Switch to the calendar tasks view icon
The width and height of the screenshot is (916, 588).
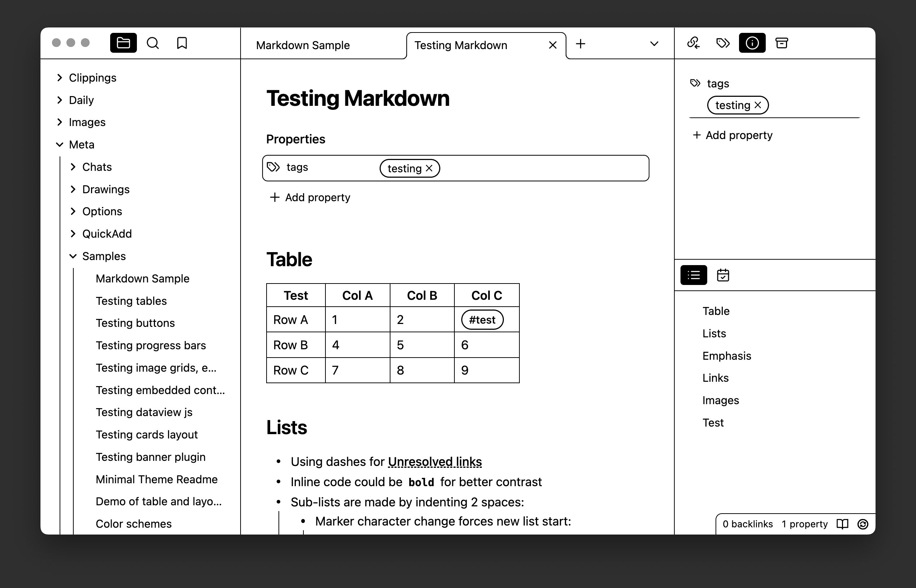pos(723,275)
